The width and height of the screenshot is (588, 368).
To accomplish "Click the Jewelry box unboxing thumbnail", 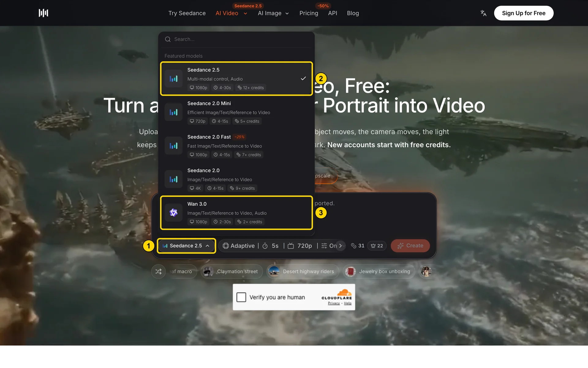I will (350, 271).
